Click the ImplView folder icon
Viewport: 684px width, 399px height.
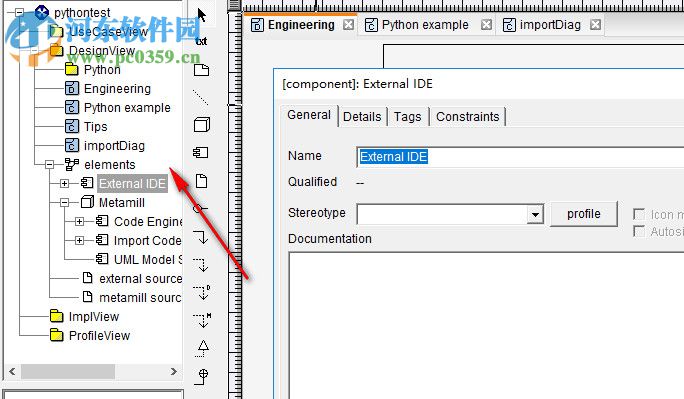(x=57, y=316)
